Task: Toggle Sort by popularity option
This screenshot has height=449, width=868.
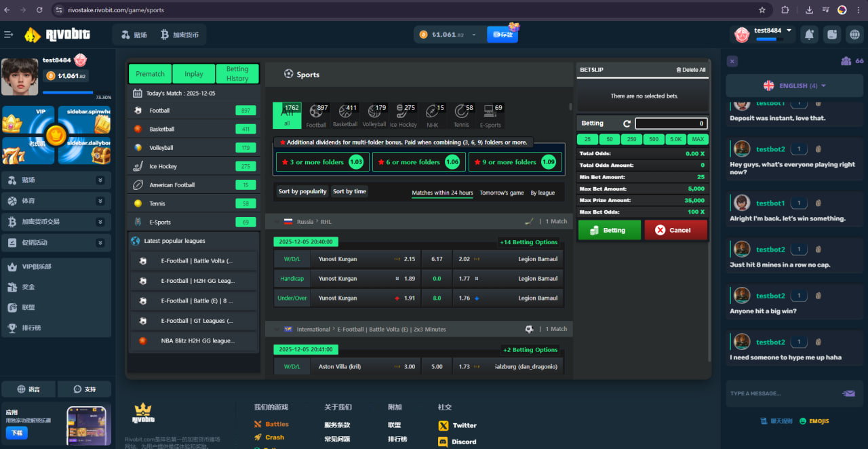Action: [x=302, y=192]
